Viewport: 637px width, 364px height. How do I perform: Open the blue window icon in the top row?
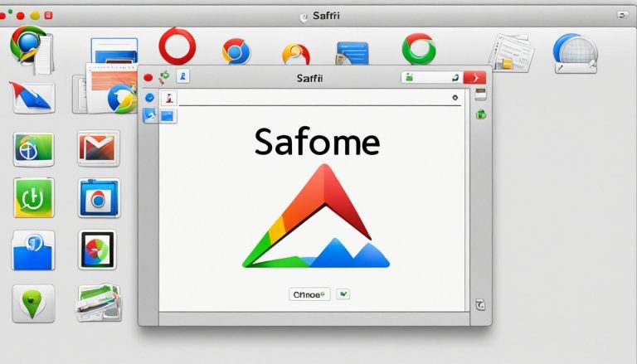(114, 51)
